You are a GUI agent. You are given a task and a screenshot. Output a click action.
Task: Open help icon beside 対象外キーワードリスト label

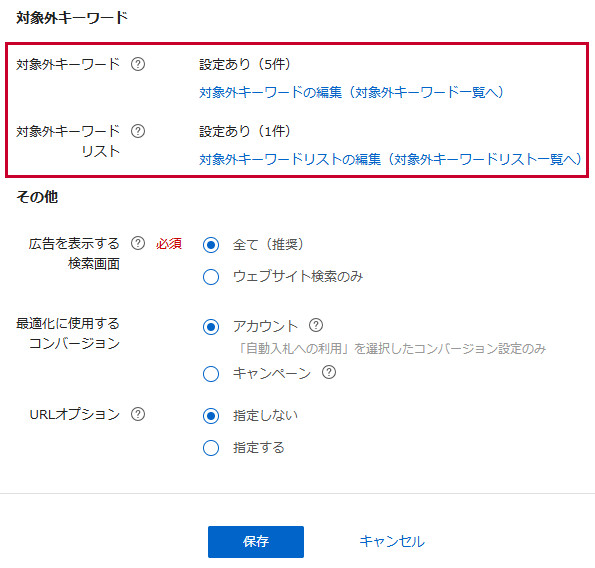[x=138, y=131]
